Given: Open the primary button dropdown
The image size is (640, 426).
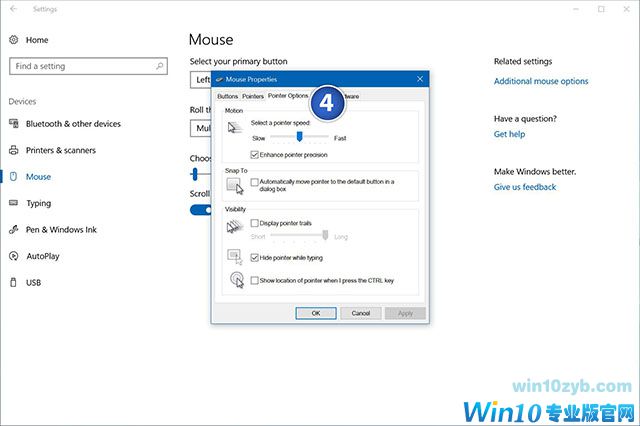Looking at the screenshot, I should pyautogui.click(x=200, y=80).
